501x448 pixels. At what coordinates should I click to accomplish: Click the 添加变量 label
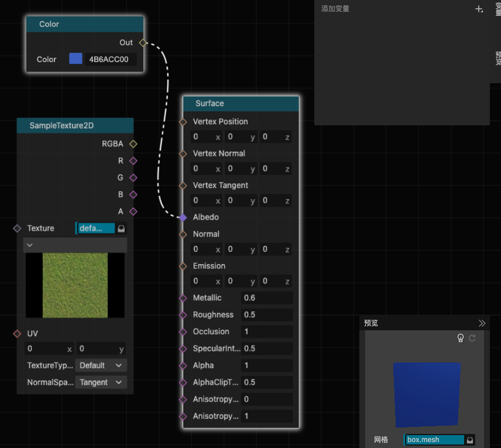pyautogui.click(x=335, y=9)
